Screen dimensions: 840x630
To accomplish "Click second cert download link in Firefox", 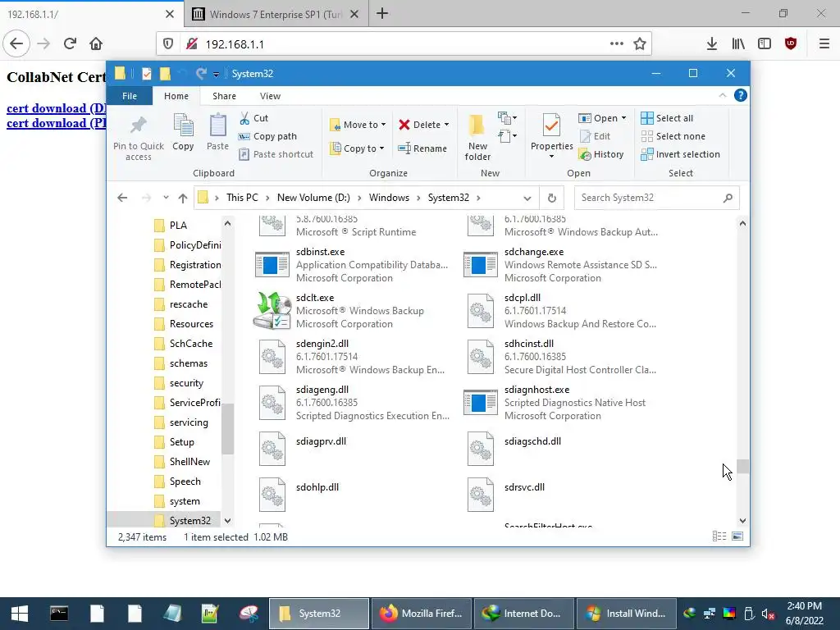I will [57, 123].
